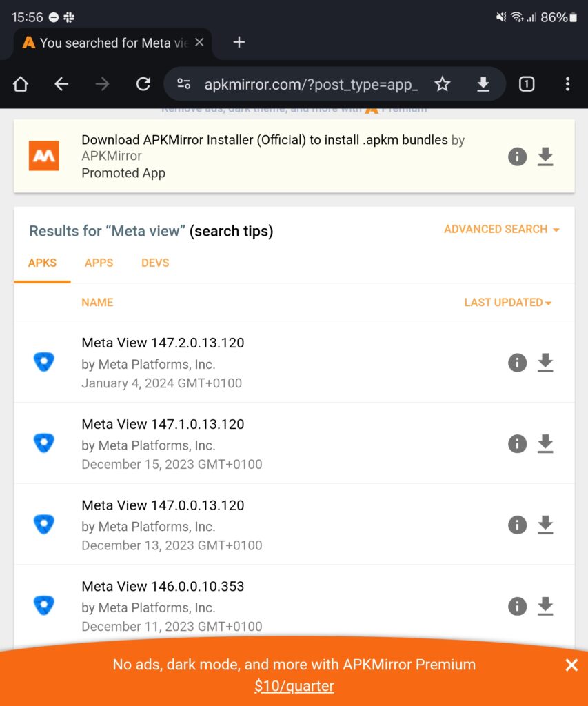Screen dimensions: 588x706
Task: Open the search tips link
Action: point(232,231)
